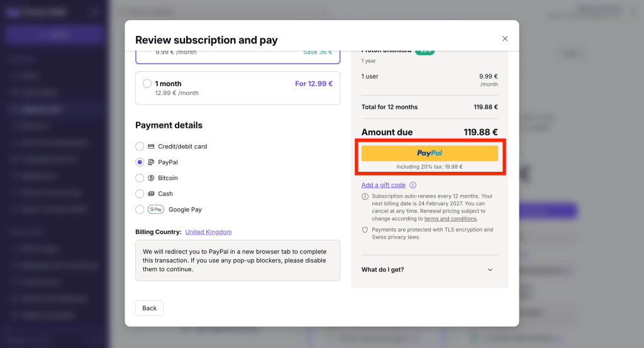Click the Payment details heading
644x348 pixels.
tap(169, 125)
